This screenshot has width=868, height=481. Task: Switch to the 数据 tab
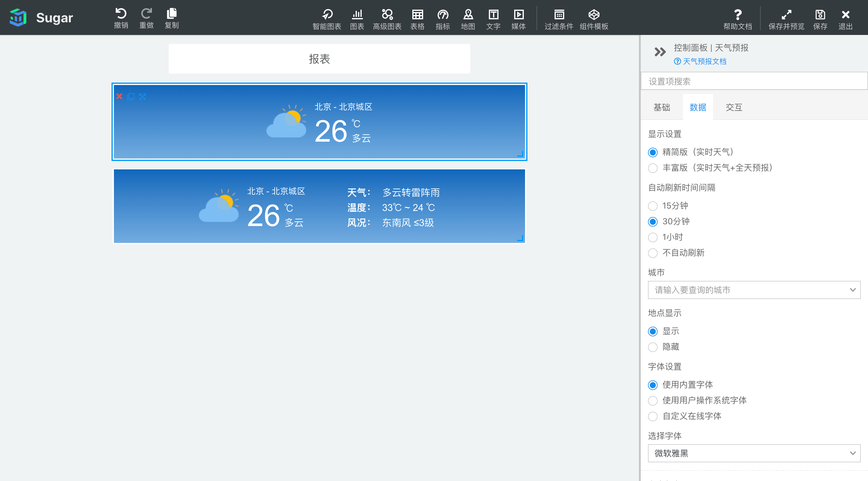(698, 108)
